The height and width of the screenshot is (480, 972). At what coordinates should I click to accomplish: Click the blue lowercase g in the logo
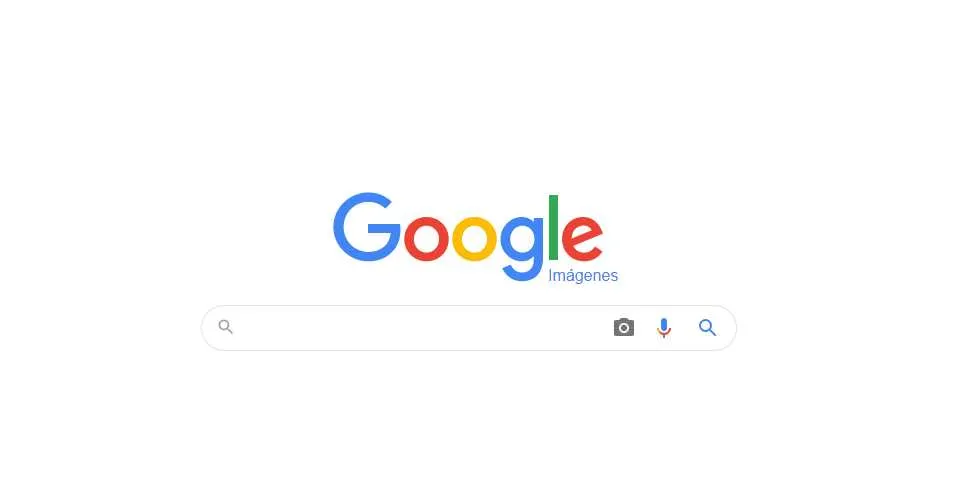[522, 248]
